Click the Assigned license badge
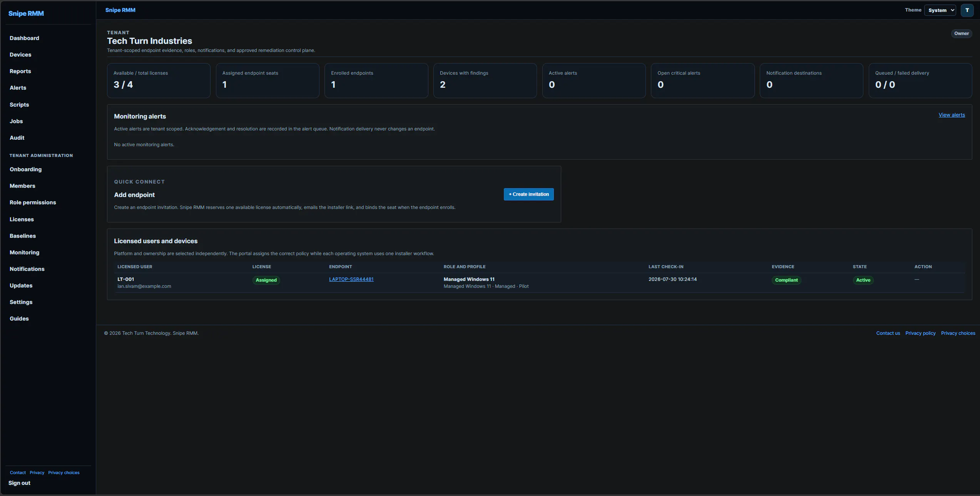980x496 pixels. (266, 280)
